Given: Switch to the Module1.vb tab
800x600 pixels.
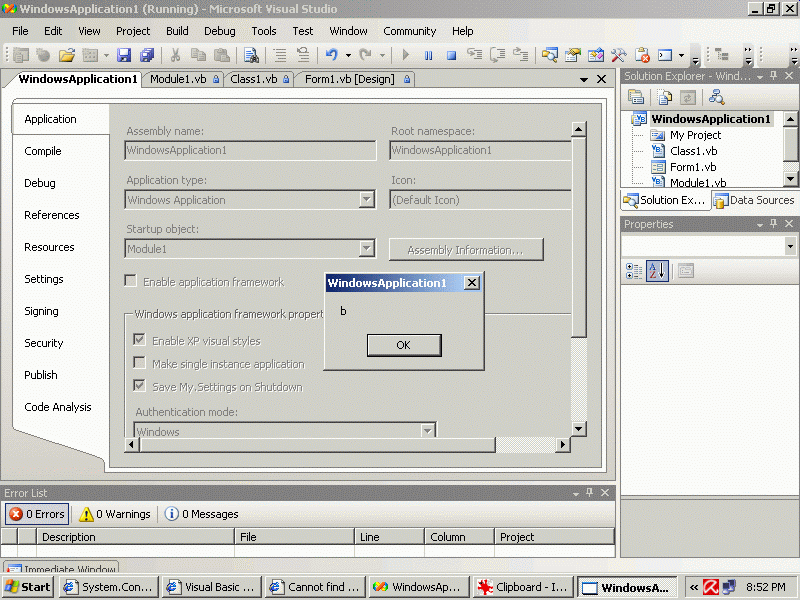Looking at the screenshot, I should coord(178,79).
